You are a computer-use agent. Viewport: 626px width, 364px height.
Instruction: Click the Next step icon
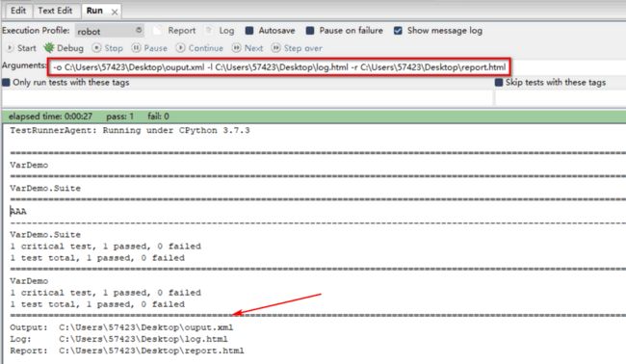click(236, 48)
